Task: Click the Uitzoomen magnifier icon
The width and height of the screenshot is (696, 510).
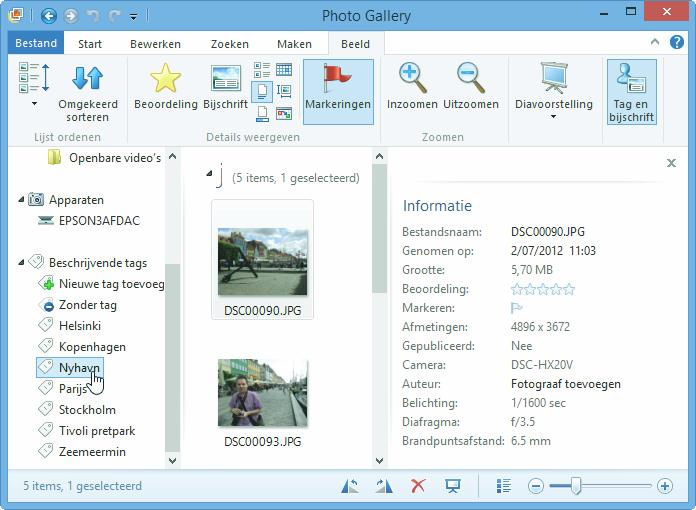Action: 469,79
